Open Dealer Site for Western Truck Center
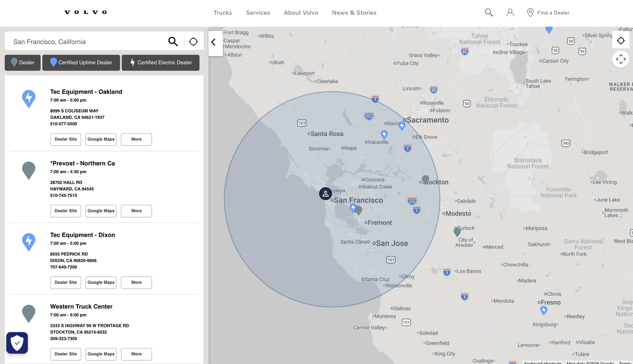The width and height of the screenshot is (633, 364). pyautogui.click(x=66, y=354)
